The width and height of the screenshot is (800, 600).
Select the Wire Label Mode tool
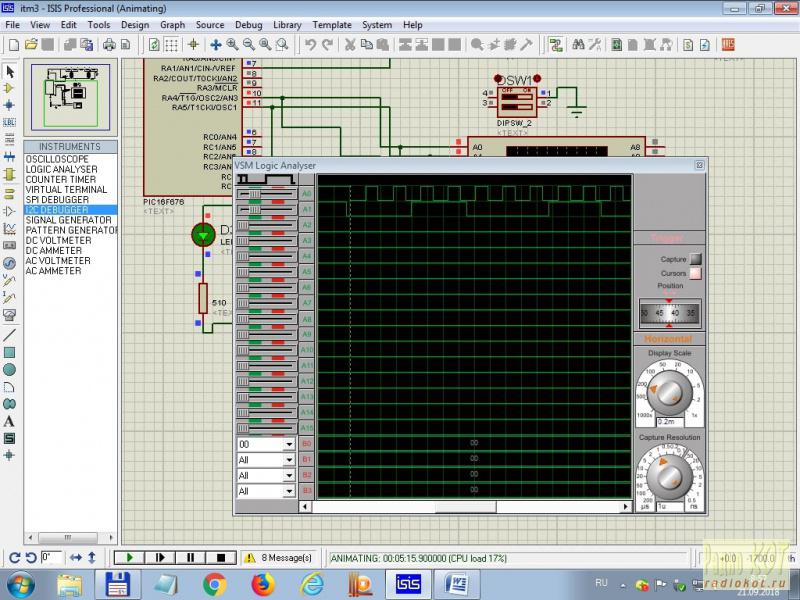pos(9,122)
